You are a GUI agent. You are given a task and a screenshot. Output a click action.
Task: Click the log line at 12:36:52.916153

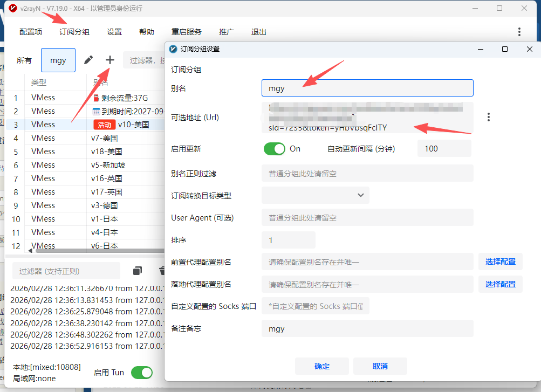(x=87, y=346)
